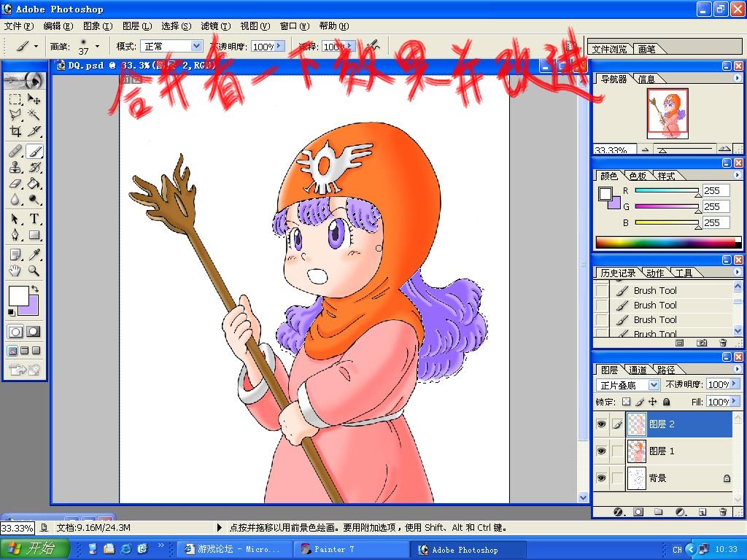Pick the Lasso tool in the toolbox
This screenshot has height=560, width=747.
point(15,114)
